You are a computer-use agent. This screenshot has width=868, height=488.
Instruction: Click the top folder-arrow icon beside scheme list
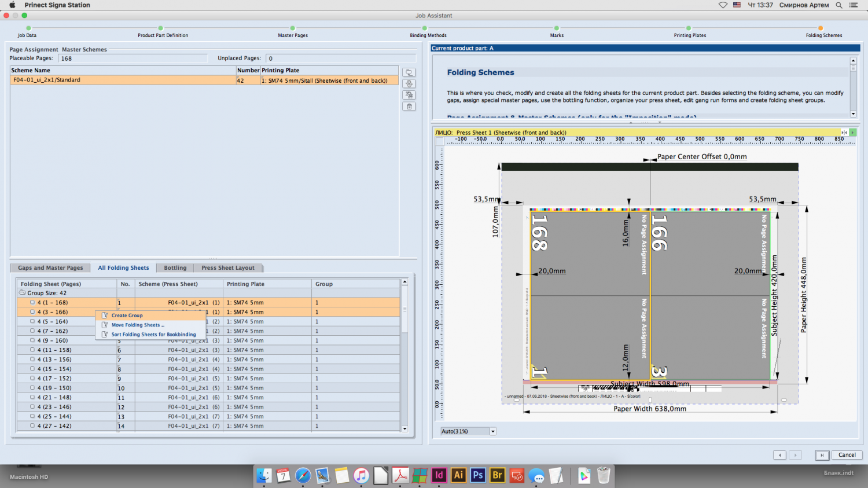[409, 72]
